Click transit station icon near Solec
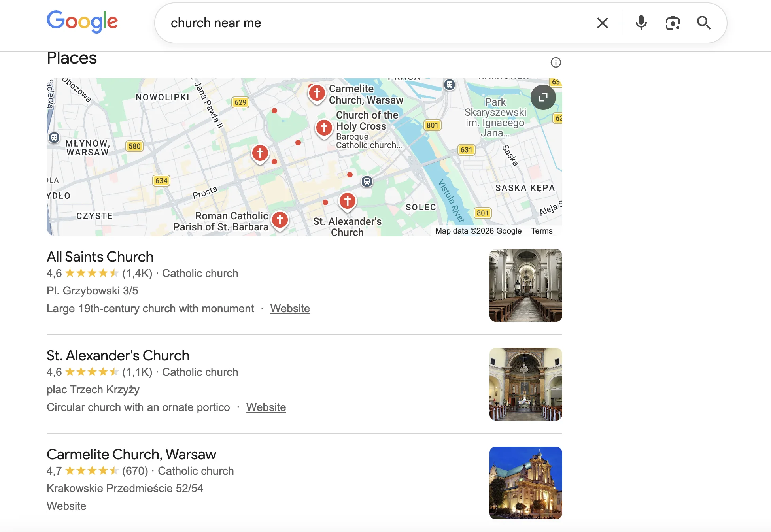771x532 pixels. point(367,181)
